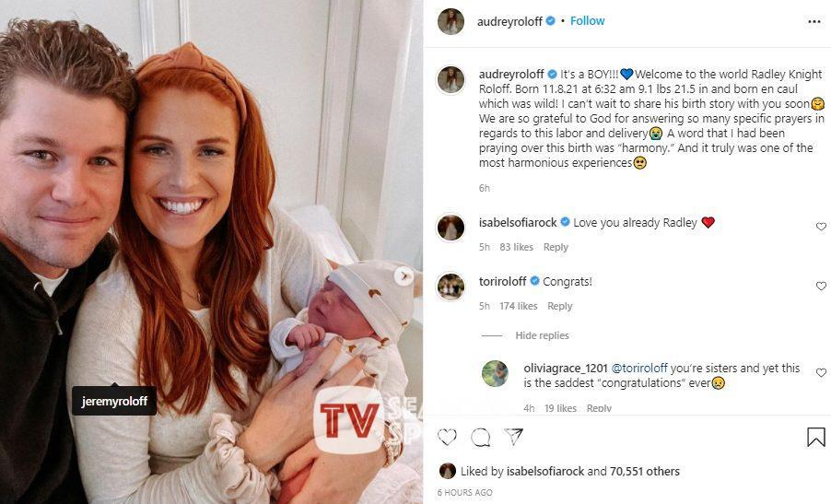Like the post with the heart icon
Screen dimensions: 831x504
447,438
